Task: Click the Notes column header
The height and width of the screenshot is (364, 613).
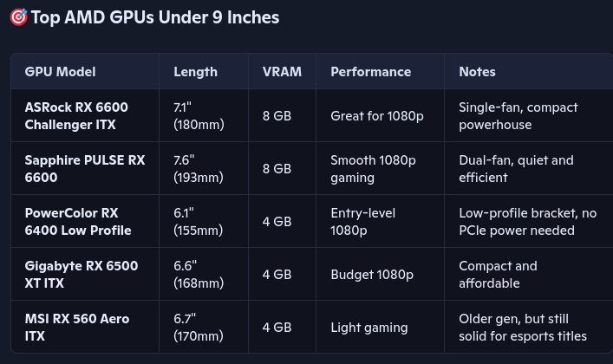Action: 477,72
